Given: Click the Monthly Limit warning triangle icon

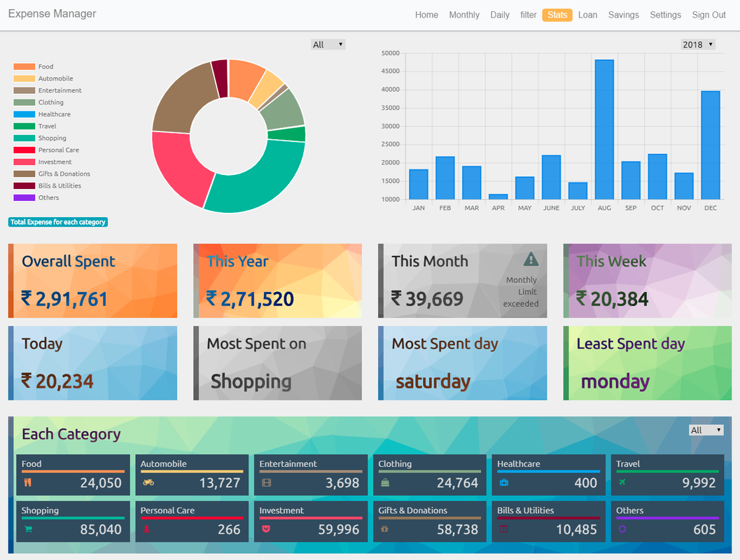Looking at the screenshot, I should pyautogui.click(x=531, y=259).
